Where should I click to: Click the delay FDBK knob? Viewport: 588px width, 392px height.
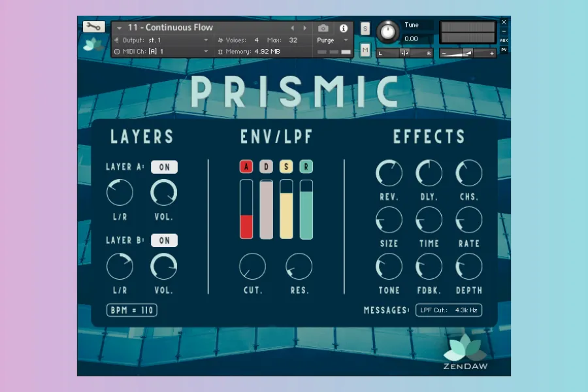coord(429,266)
